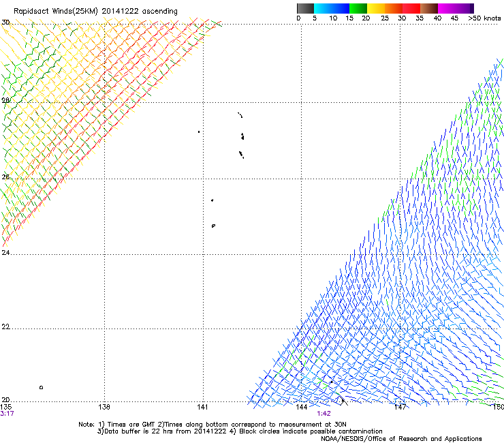Click the latitude label '22' on left axis

click(5, 326)
